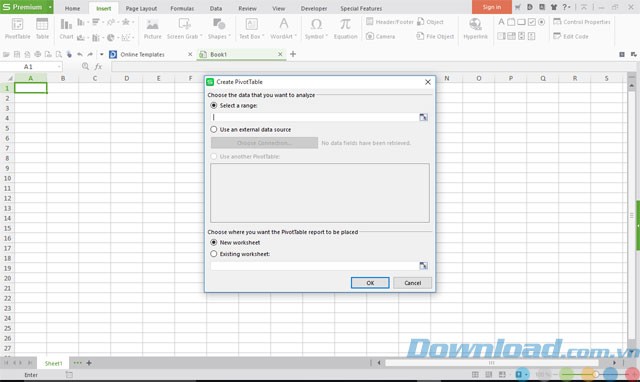The width and height of the screenshot is (640, 382).
Task: Switch to the Formulas tab
Action: (x=182, y=8)
